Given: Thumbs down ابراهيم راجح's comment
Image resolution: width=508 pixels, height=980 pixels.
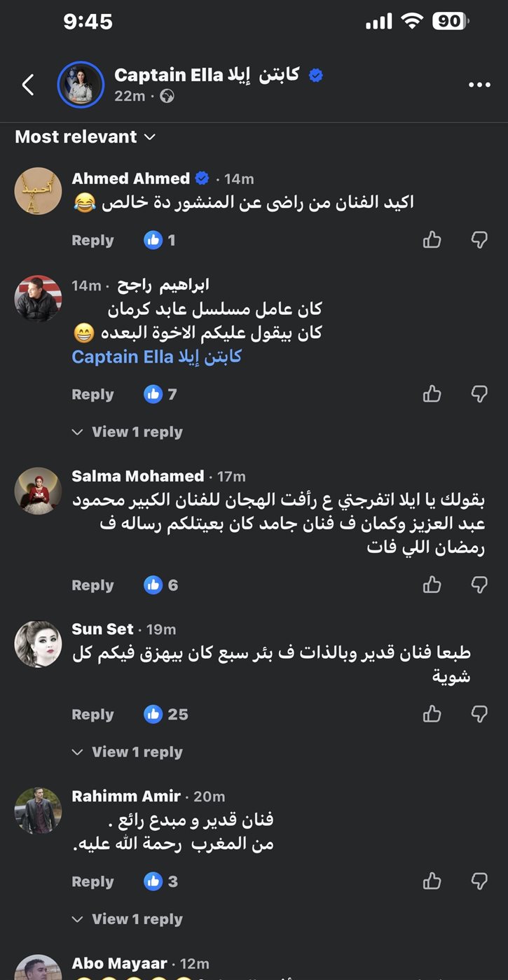Looking at the screenshot, I should click(479, 394).
